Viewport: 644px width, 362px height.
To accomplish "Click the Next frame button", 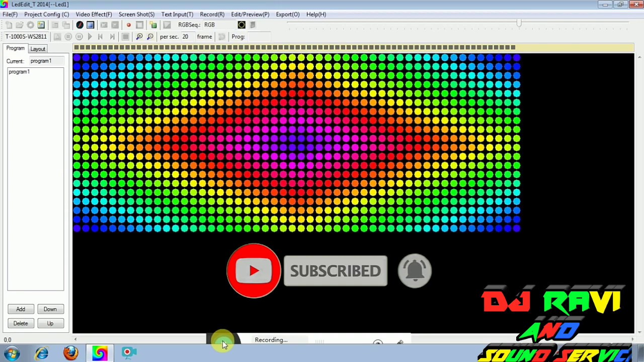I will click(112, 37).
